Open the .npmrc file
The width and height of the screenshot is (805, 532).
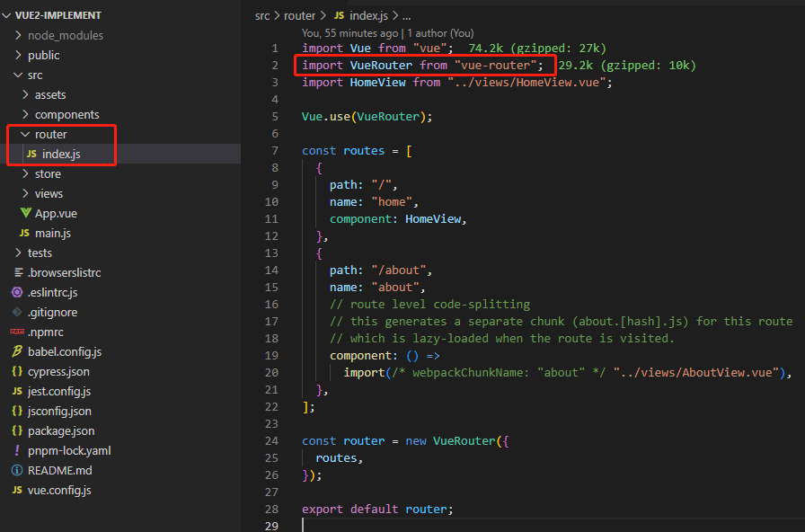tap(120, 332)
